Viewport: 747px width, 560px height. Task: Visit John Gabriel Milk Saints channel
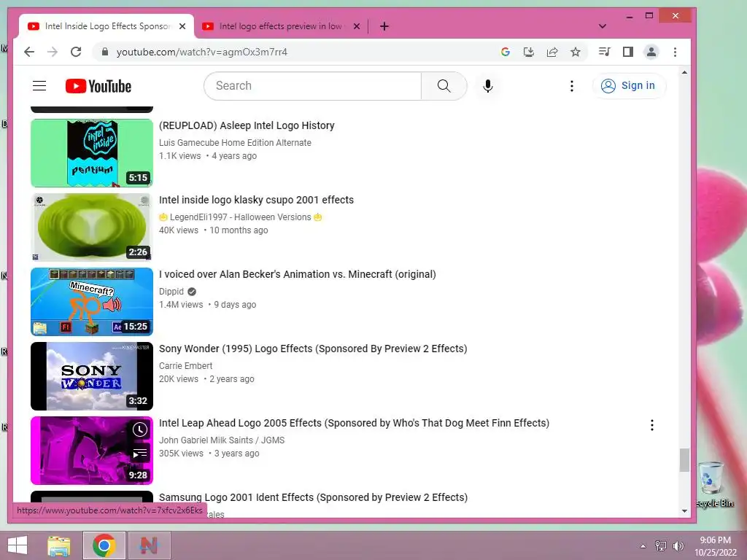point(222,440)
